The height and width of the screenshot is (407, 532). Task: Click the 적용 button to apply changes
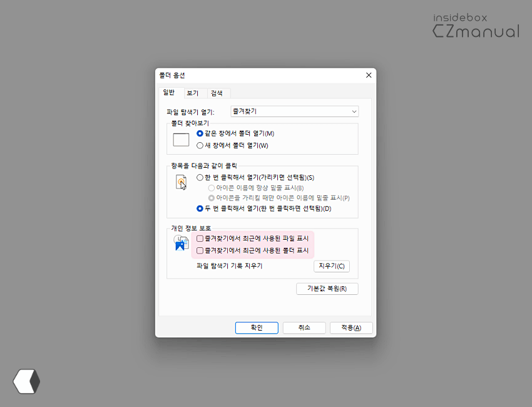(351, 327)
